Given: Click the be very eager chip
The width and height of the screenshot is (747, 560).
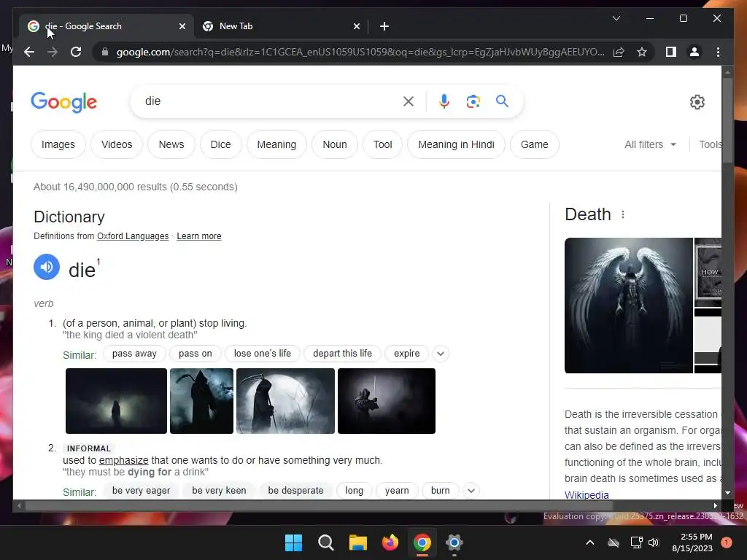Looking at the screenshot, I should [x=141, y=491].
